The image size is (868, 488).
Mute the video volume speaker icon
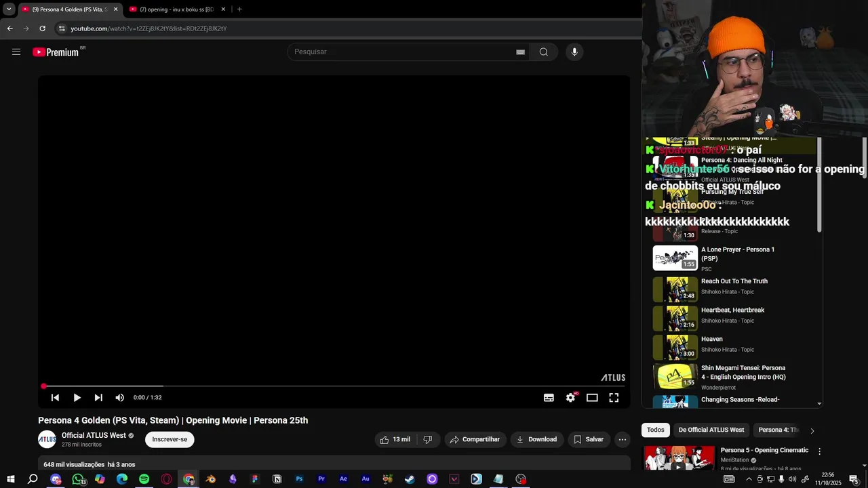pos(119,398)
